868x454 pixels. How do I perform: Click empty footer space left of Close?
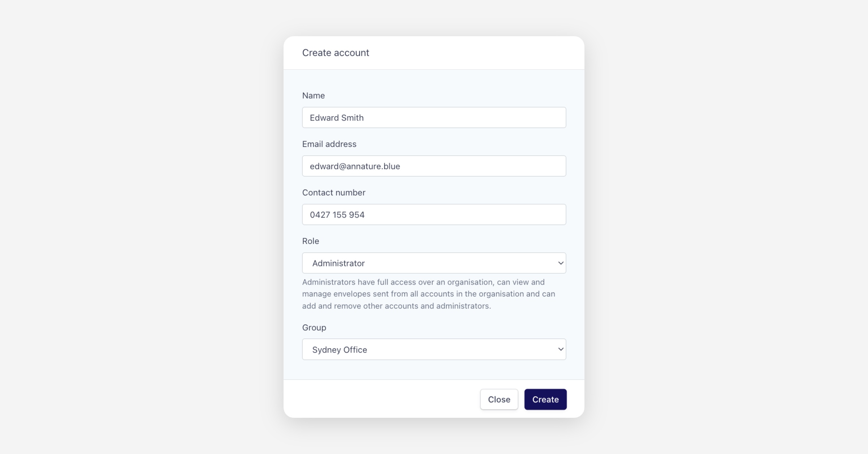[380, 399]
